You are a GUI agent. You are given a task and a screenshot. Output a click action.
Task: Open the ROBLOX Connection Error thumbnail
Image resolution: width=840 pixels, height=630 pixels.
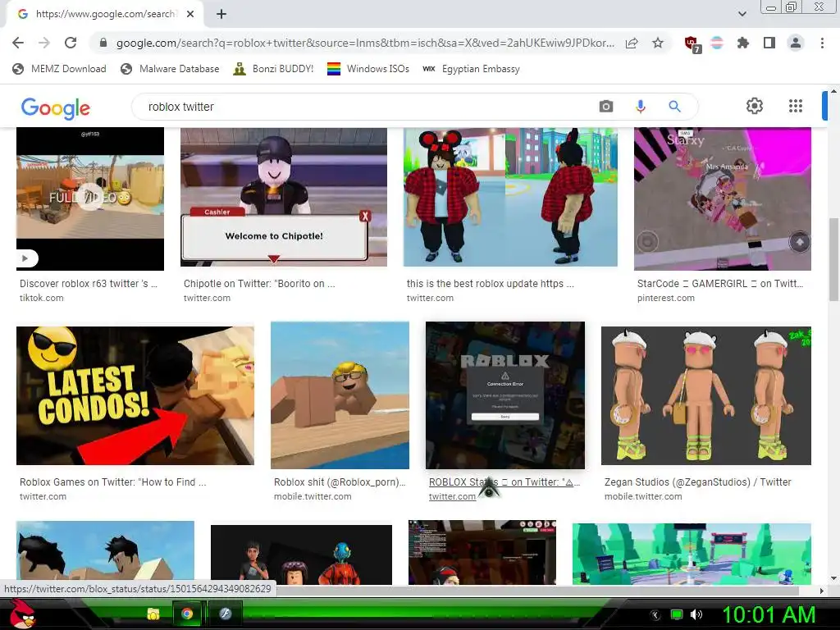tap(504, 395)
